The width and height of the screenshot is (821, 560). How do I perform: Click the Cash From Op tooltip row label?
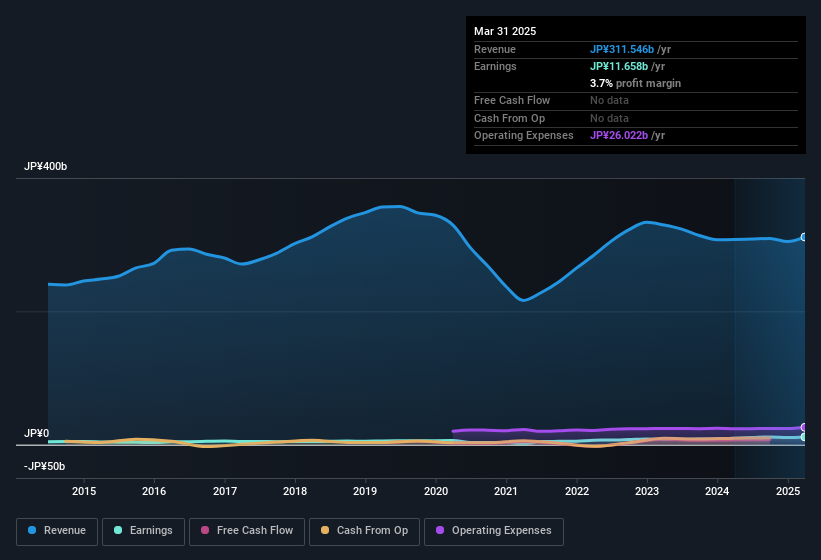509,118
